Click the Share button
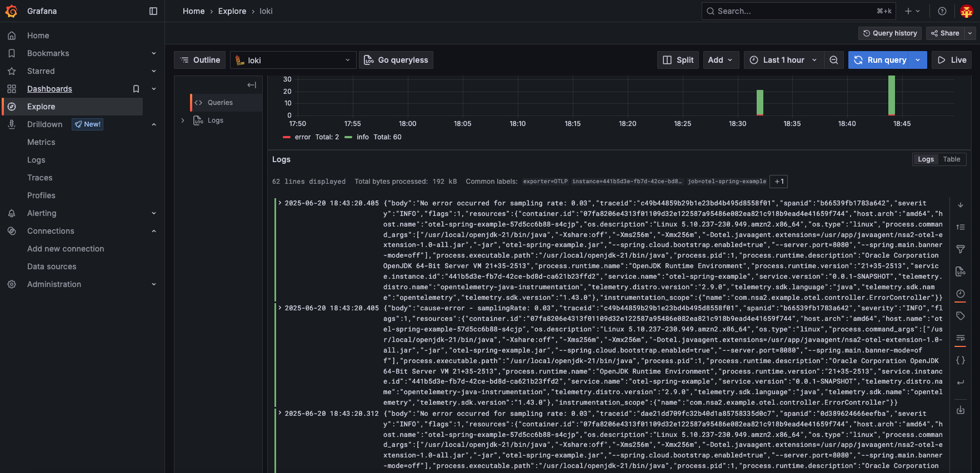 coord(946,33)
